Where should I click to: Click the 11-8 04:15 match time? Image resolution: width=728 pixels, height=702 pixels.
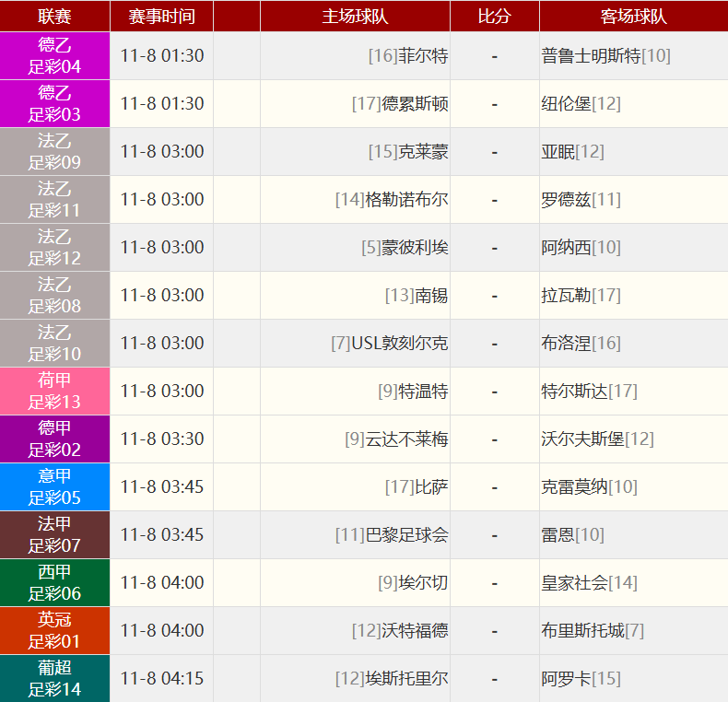161,679
